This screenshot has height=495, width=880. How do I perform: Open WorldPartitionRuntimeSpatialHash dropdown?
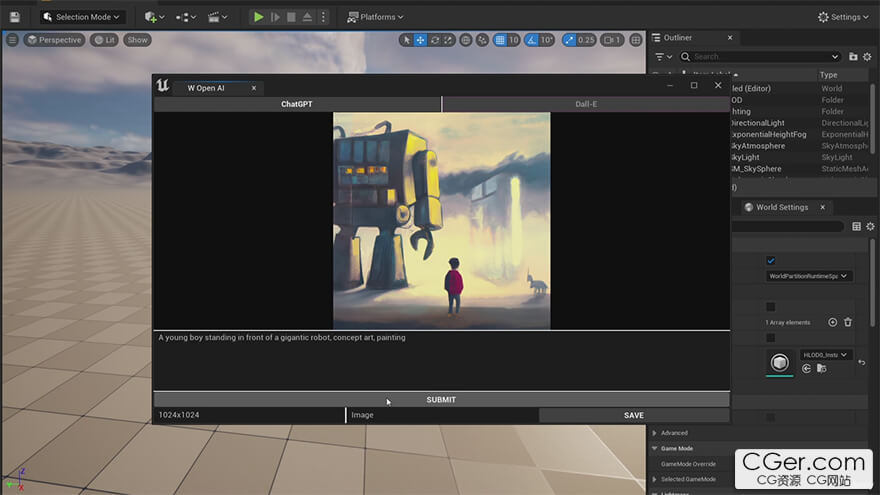coord(808,276)
